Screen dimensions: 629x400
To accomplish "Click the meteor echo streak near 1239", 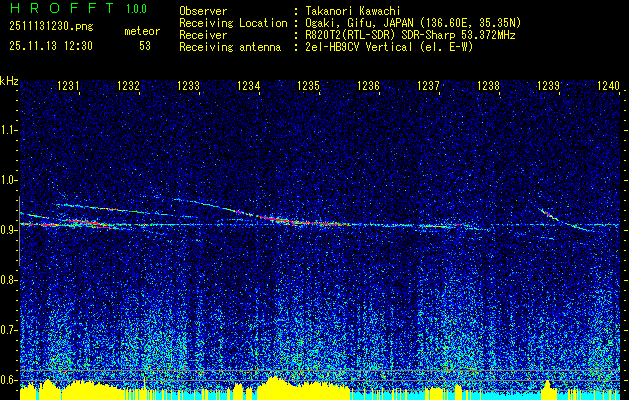I will click(567, 220).
